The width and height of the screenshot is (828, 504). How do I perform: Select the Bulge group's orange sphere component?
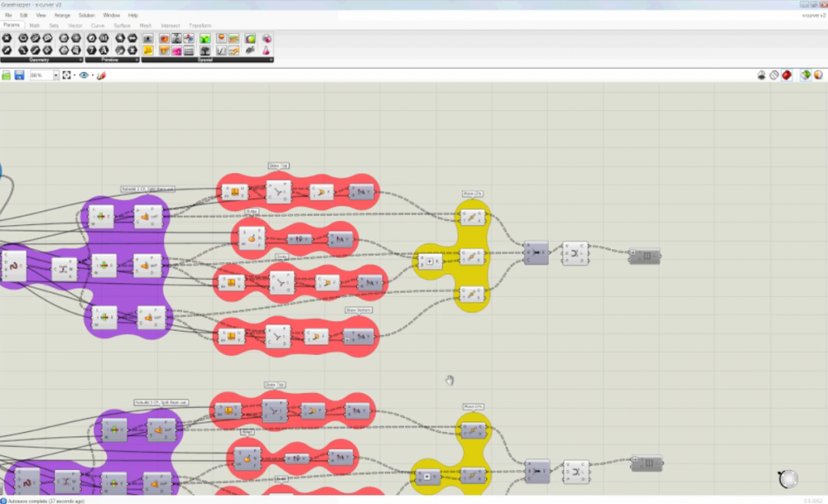tap(252, 239)
